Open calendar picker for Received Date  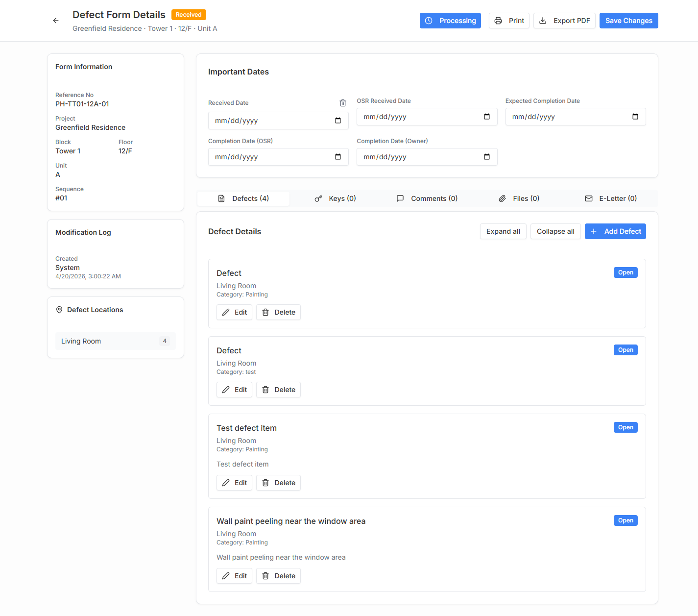(338, 121)
